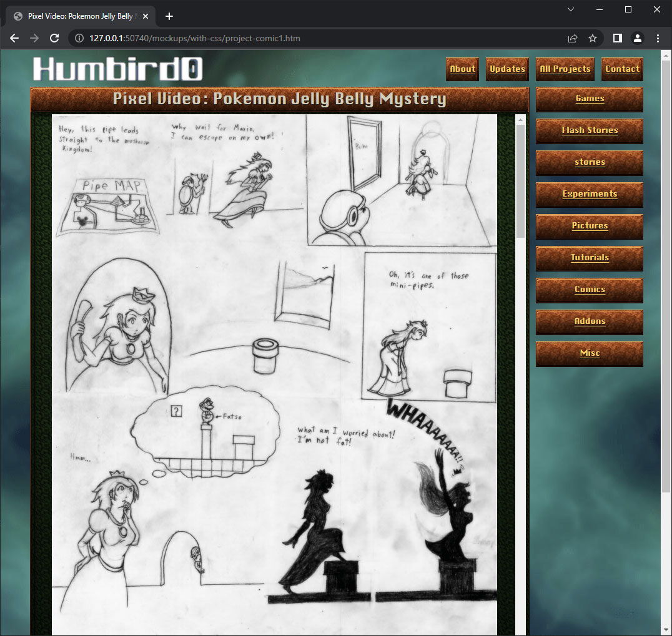Viewport: 672px width, 636px height.
Task: Select the Games category button
Action: [589, 99]
